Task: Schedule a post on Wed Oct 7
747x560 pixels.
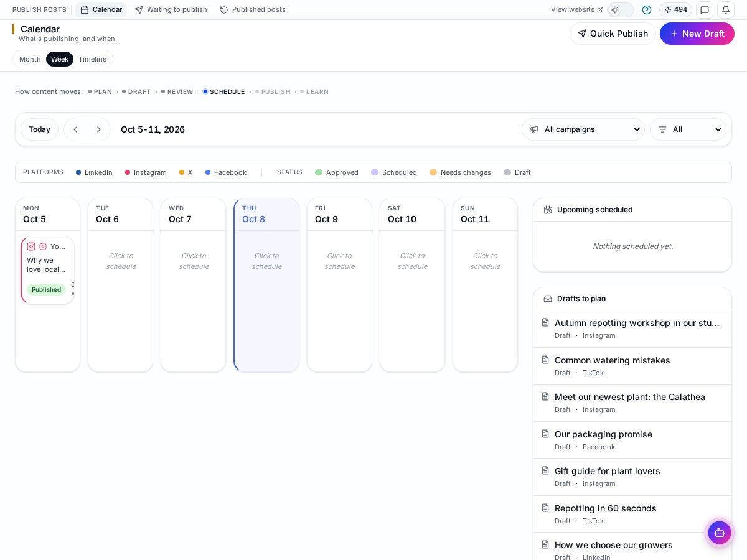Action: pos(194,261)
